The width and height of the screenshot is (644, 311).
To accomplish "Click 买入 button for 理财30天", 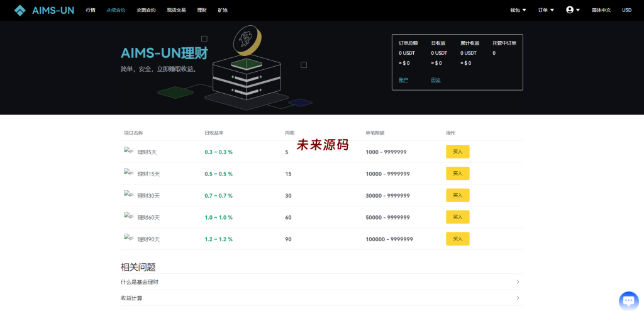I will pyautogui.click(x=458, y=195).
